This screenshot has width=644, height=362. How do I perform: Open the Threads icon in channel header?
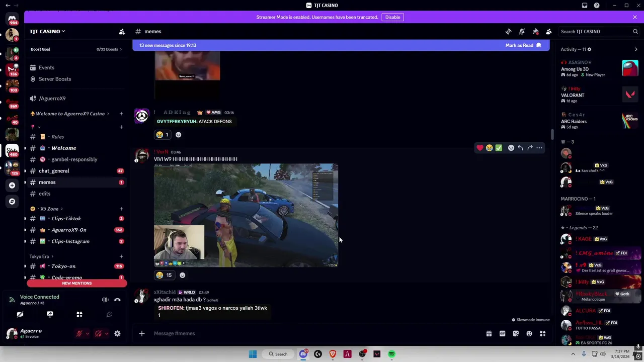click(x=508, y=32)
